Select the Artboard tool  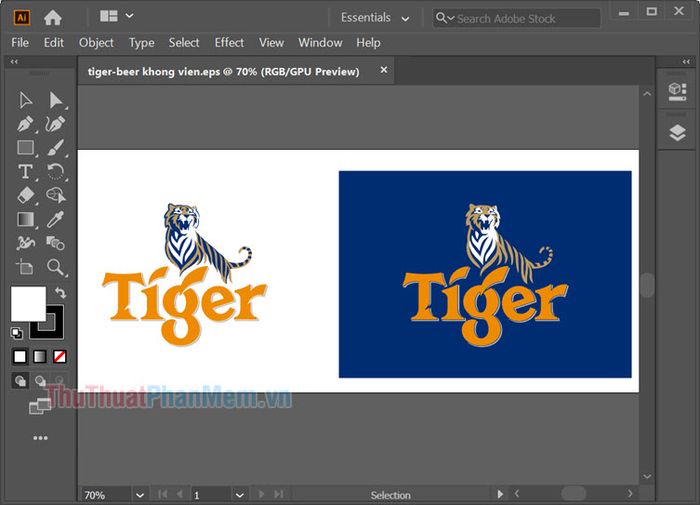25,267
